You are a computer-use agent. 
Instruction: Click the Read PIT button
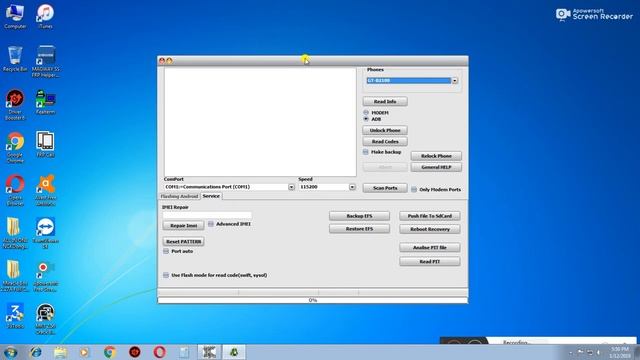(430, 262)
